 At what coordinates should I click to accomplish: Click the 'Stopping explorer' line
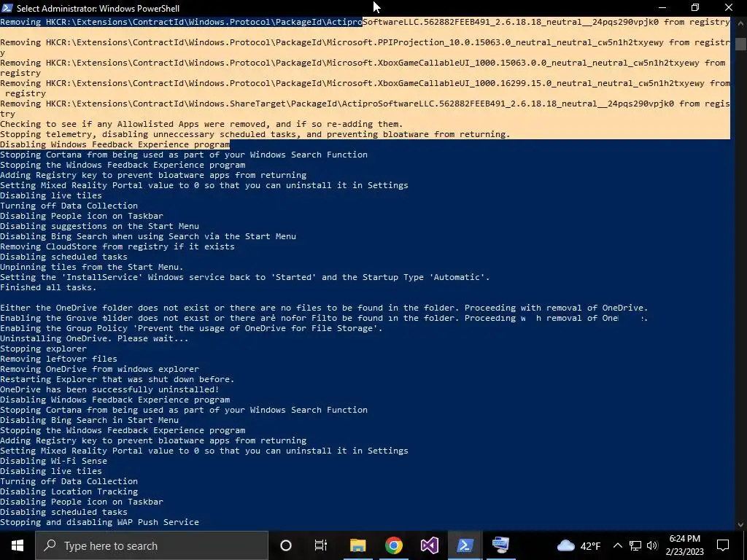(43, 349)
